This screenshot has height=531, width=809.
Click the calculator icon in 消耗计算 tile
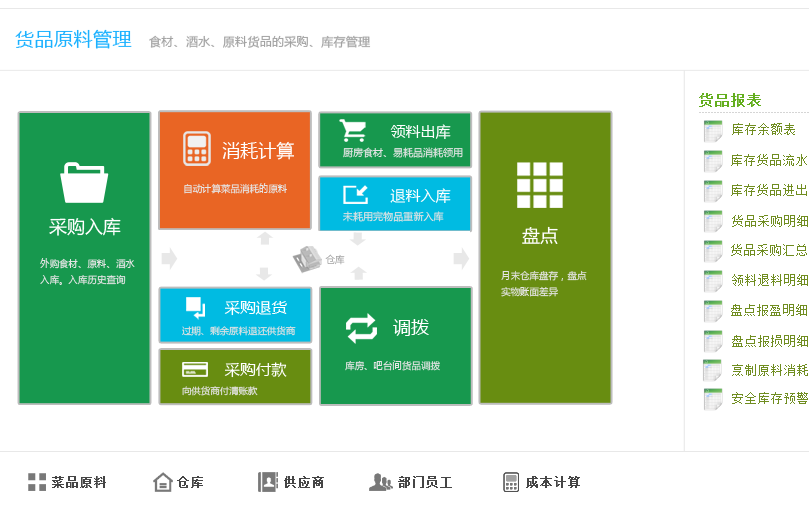197,149
